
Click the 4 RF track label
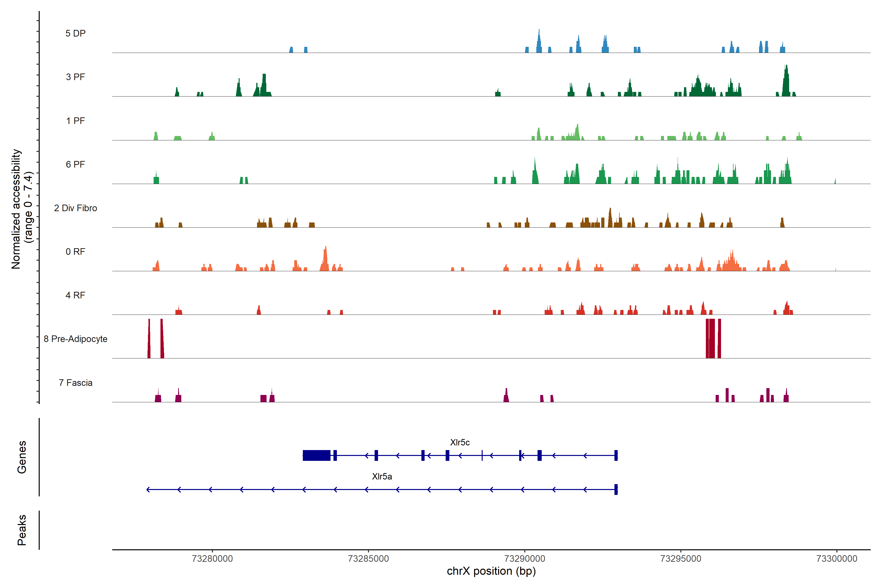pos(75,295)
